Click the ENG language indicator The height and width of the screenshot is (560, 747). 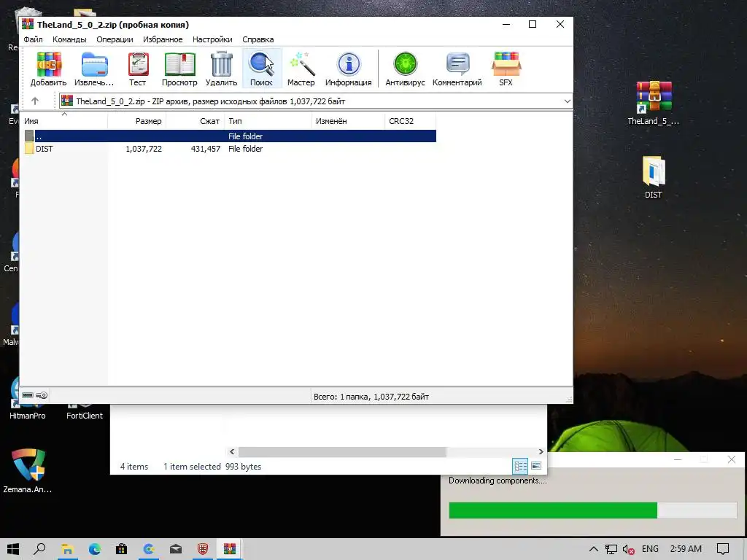pos(650,549)
